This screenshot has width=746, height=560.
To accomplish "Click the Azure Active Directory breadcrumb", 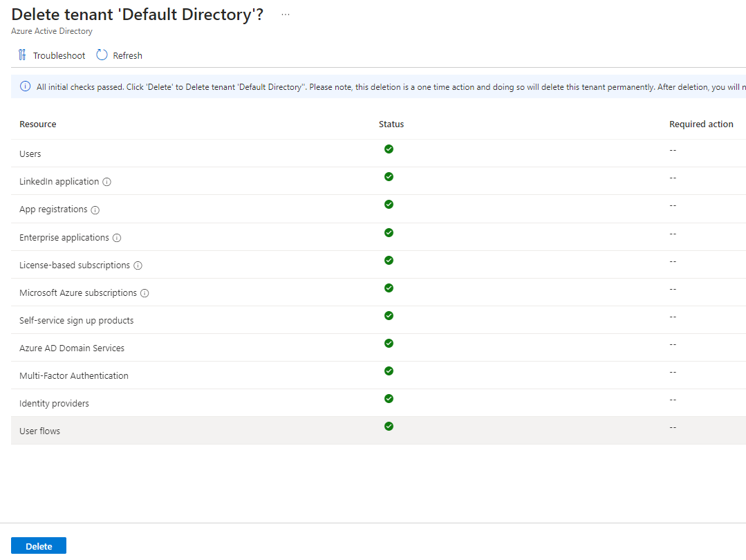I will 51,30.
